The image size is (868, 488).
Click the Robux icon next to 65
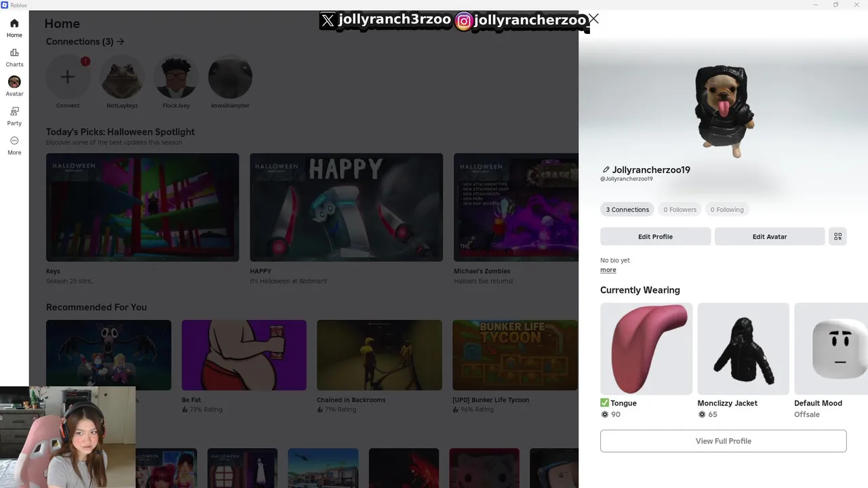(701, 414)
